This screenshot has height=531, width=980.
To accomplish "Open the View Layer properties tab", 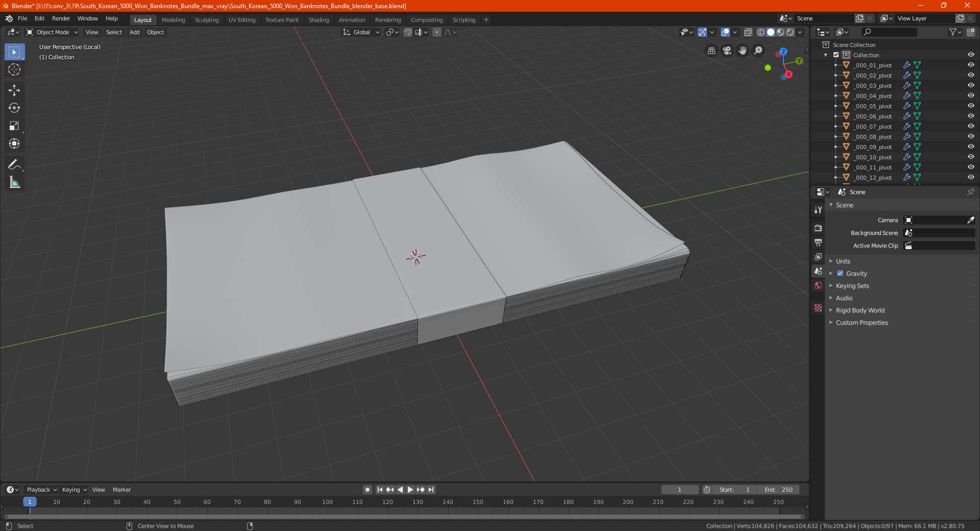I will [818, 256].
